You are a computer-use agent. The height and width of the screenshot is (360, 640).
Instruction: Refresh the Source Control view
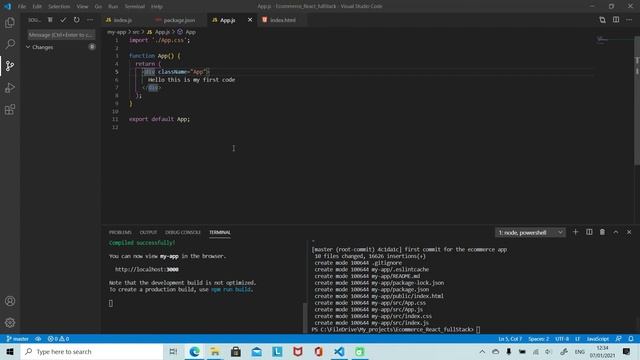pyautogui.click(x=76, y=20)
